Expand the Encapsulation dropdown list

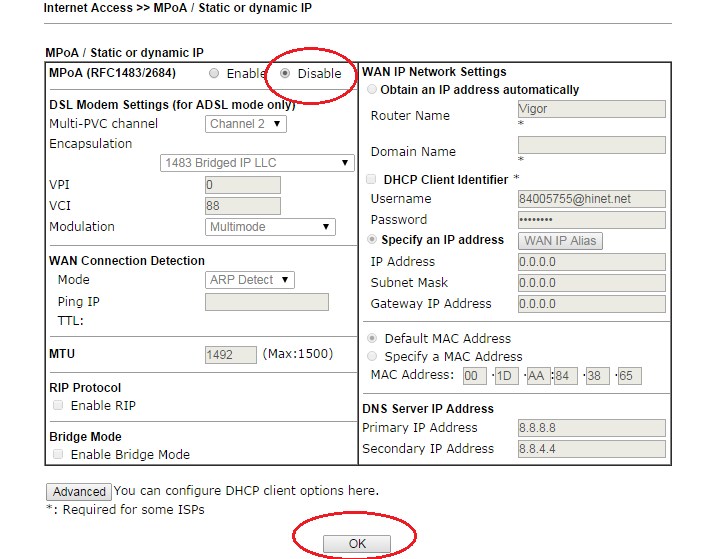click(x=257, y=163)
